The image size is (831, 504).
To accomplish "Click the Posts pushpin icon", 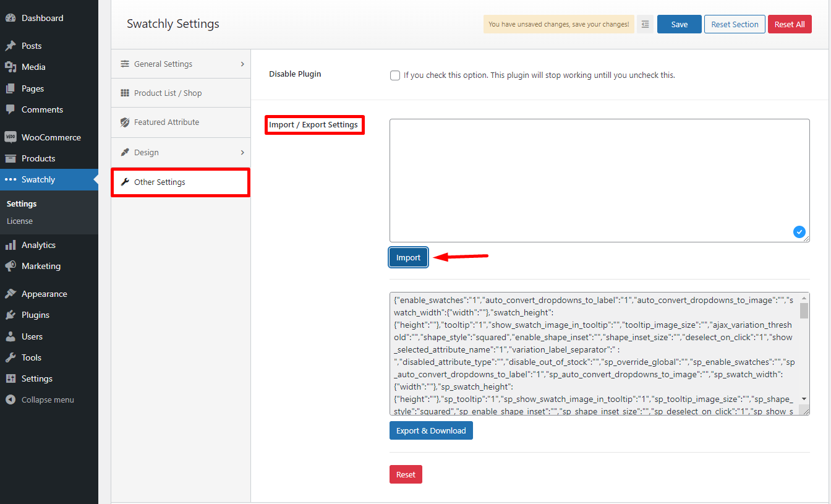I will pyautogui.click(x=11, y=46).
